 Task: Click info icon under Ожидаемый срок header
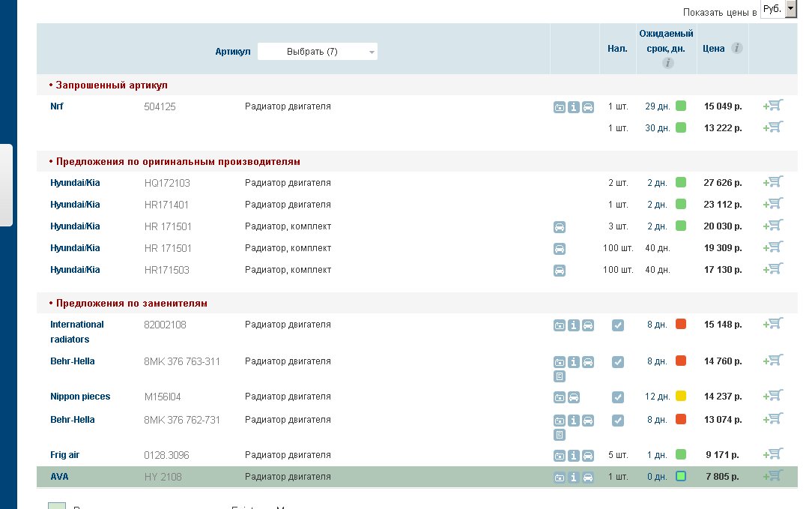pos(667,63)
